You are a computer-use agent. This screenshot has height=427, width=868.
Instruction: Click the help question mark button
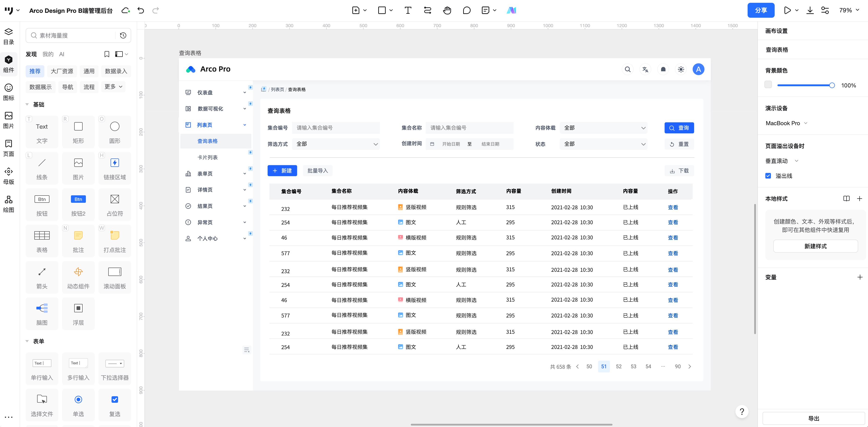[x=742, y=412]
